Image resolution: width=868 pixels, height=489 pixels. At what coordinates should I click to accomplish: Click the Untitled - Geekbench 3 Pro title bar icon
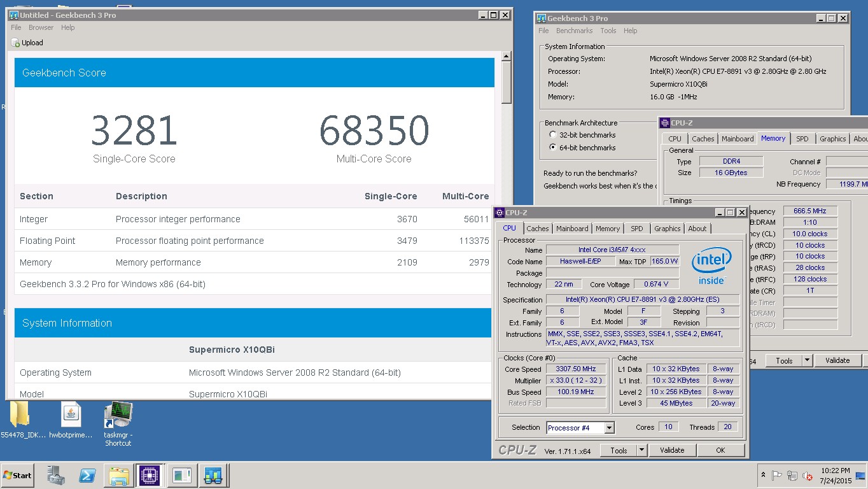13,15
